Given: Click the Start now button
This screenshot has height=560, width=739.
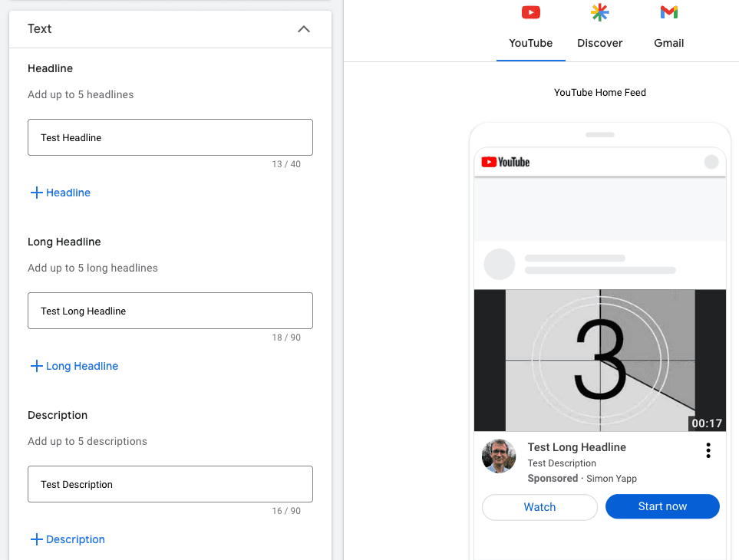Looking at the screenshot, I should [x=662, y=506].
